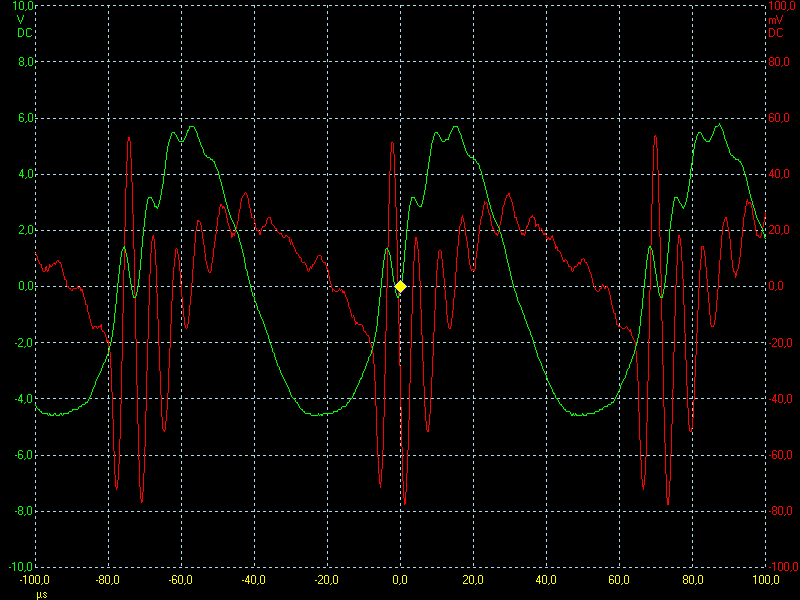Viewport: 800px width, 600px height.
Task: Click the green DC coupling label
Action: tap(24, 33)
